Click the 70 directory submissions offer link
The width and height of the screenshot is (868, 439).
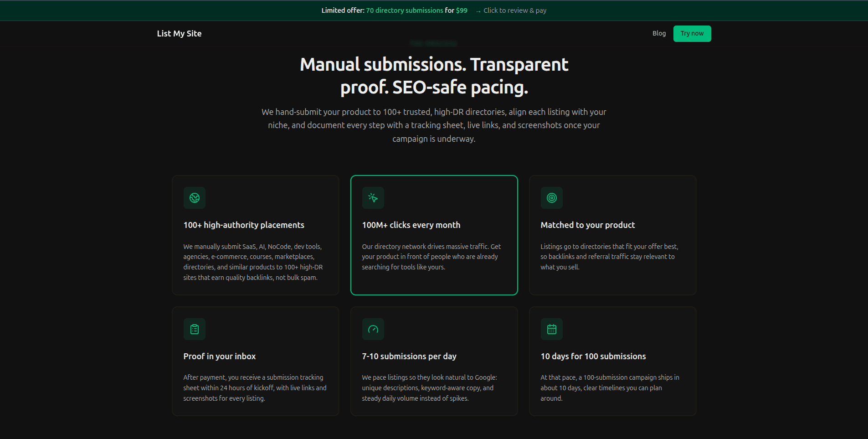point(405,10)
